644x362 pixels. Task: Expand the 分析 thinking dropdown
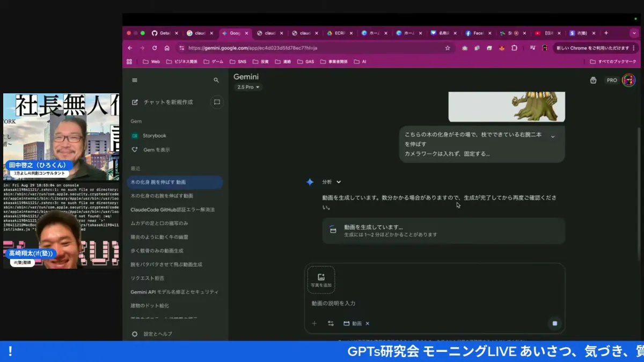pyautogui.click(x=332, y=182)
